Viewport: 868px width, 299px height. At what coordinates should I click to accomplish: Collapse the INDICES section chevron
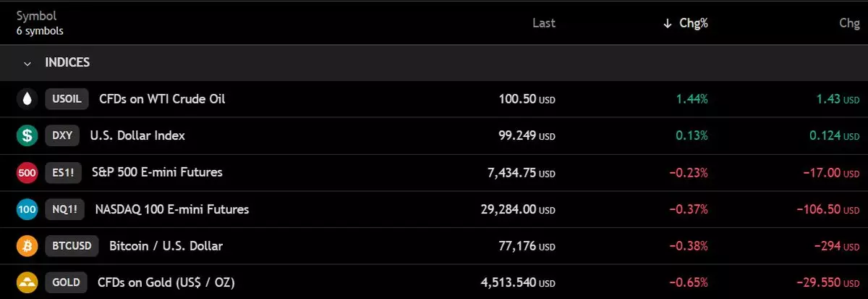point(27,64)
